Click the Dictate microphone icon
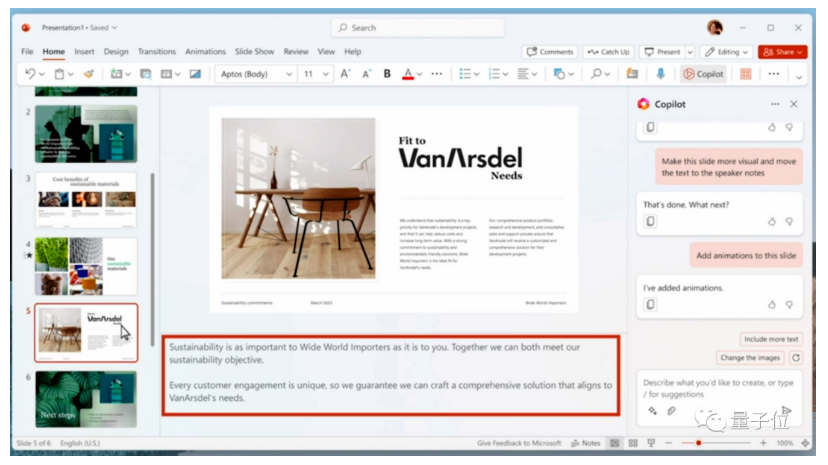Viewport: 828px width, 465px height. point(660,74)
